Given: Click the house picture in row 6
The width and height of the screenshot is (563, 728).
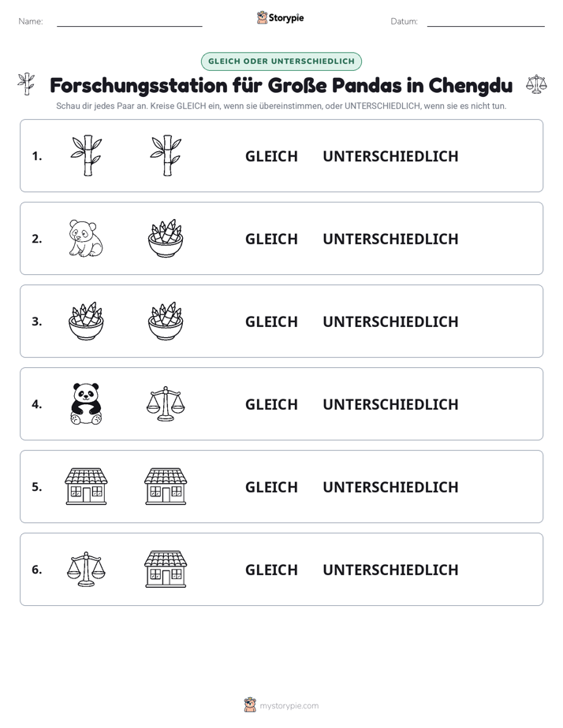Looking at the screenshot, I should pyautogui.click(x=166, y=569).
